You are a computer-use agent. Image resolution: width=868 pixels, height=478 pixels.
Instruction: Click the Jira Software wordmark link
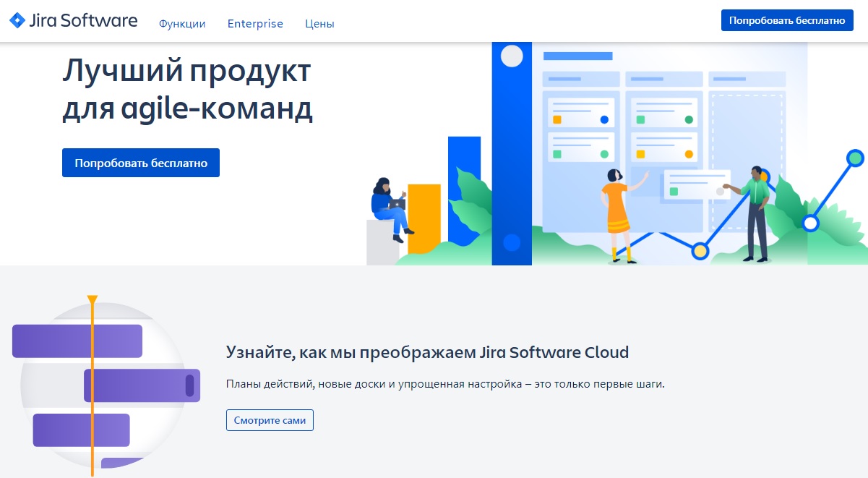point(85,20)
